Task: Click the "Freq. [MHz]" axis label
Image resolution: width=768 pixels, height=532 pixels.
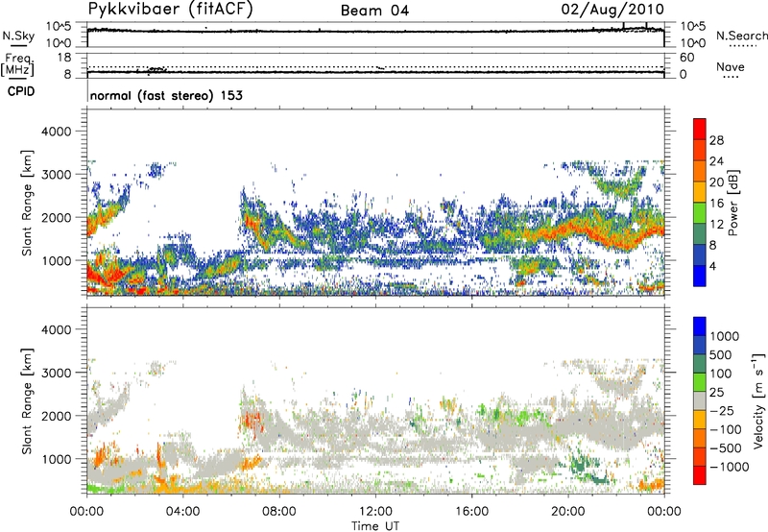Action: coord(17,64)
